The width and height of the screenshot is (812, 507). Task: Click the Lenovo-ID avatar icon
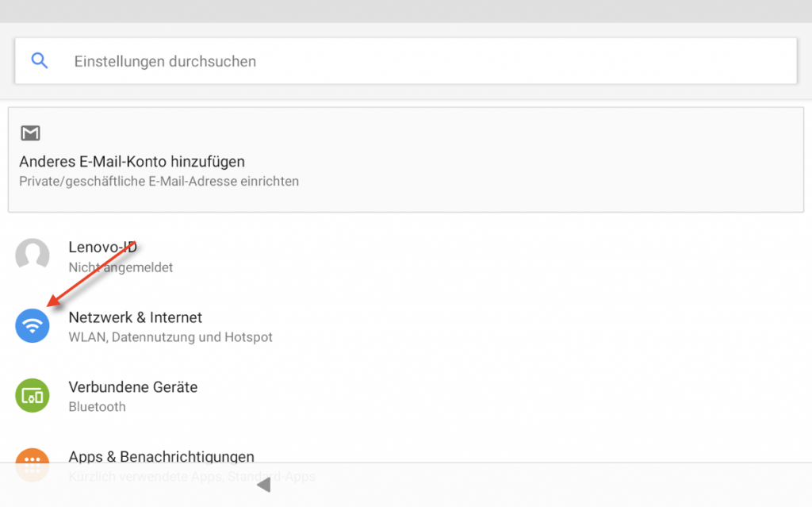tap(33, 255)
